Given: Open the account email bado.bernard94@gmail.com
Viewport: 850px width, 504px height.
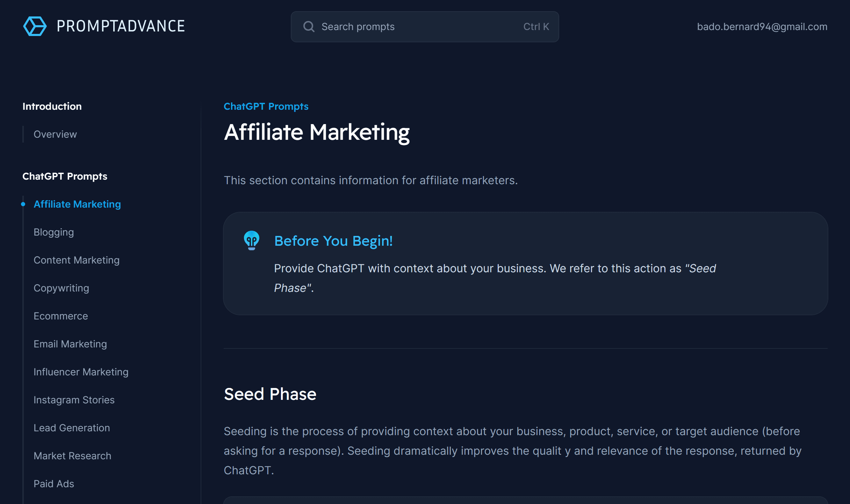Looking at the screenshot, I should 762,27.
